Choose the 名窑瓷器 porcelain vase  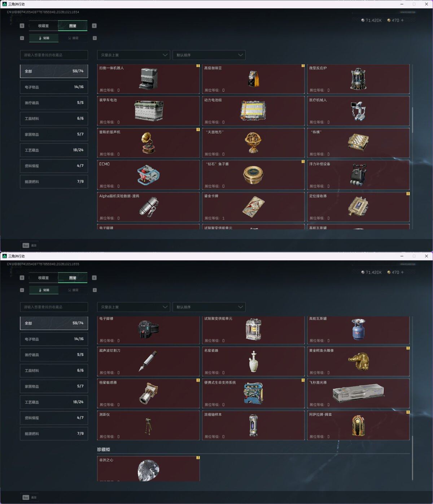coord(253,361)
